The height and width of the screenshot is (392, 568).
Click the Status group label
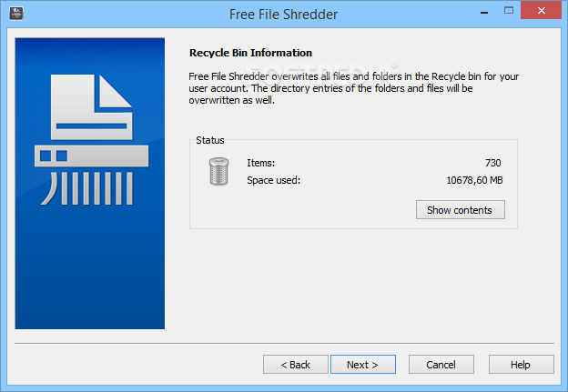tap(210, 140)
